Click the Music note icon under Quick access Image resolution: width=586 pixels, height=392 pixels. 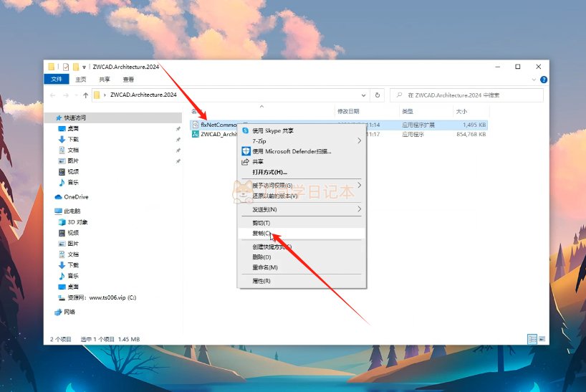point(62,182)
